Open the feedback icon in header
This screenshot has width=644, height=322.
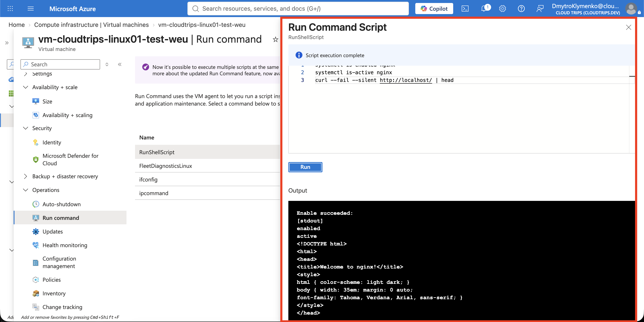point(540,9)
